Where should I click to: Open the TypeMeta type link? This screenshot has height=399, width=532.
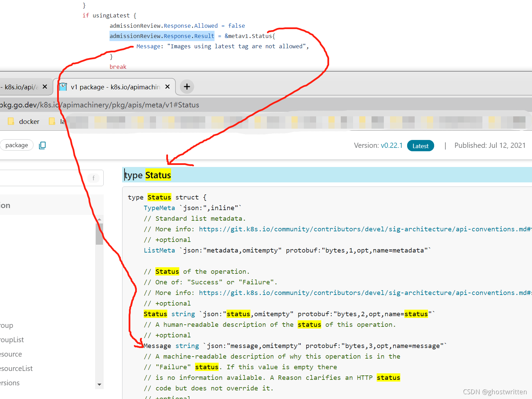pyautogui.click(x=159, y=208)
